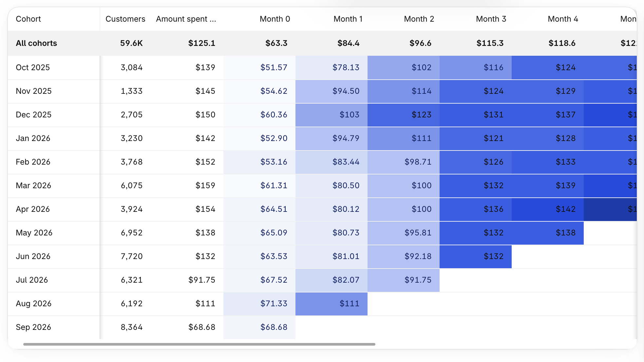Click the $95.81 cell for May 2026

(x=404, y=233)
